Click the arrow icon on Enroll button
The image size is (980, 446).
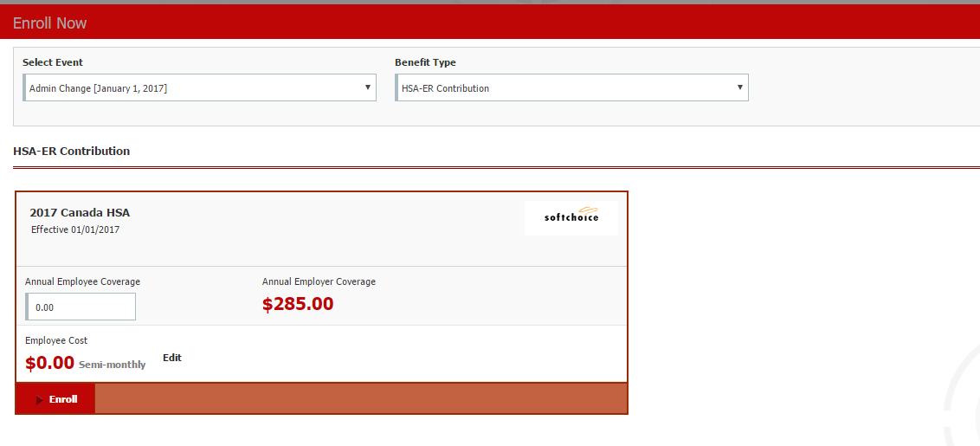(40, 400)
